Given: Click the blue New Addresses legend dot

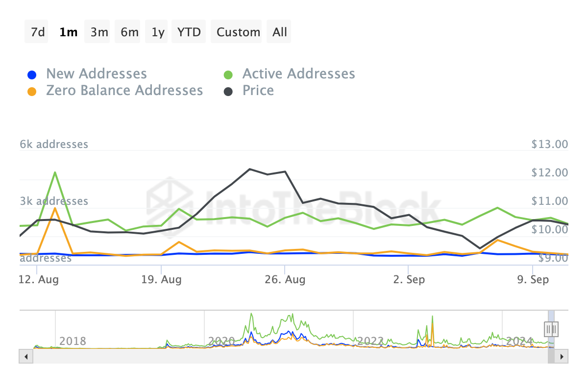Looking at the screenshot, I should [32, 75].
